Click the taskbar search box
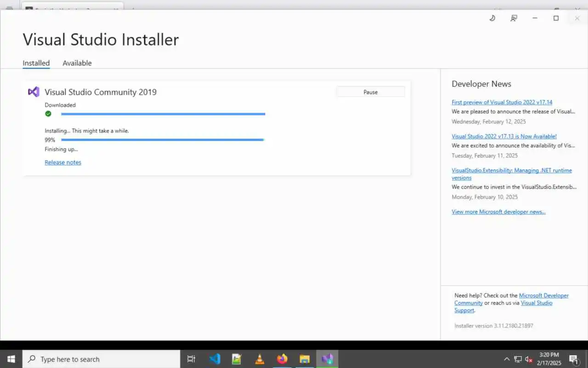 pyautogui.click(x=102, y=359)
